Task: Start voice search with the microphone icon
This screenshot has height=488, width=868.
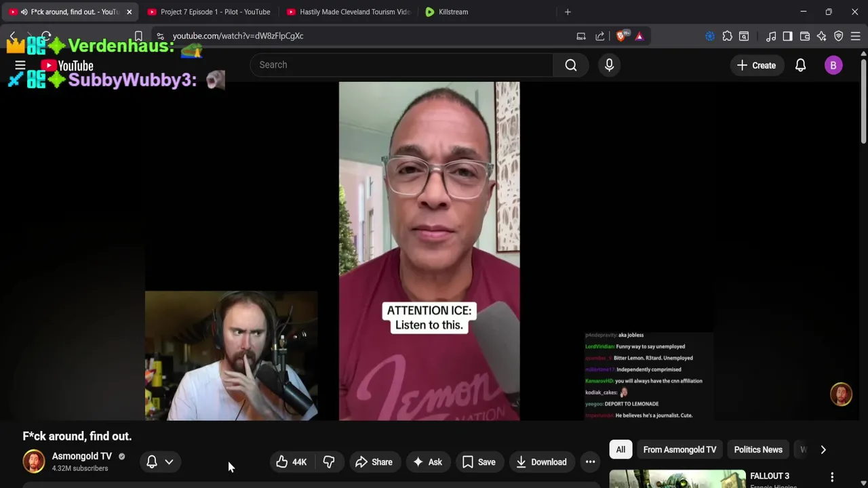Action: tap(609, 65)
